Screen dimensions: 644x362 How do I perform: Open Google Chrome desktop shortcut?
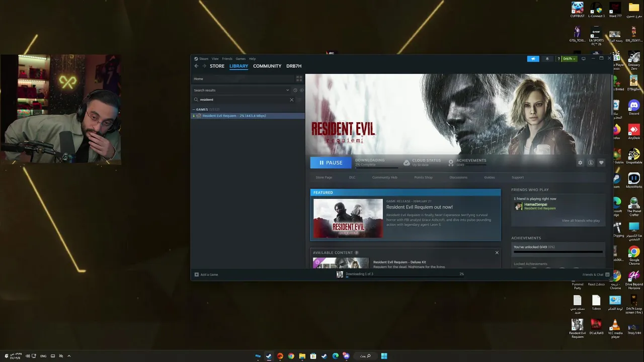(633, 255)
